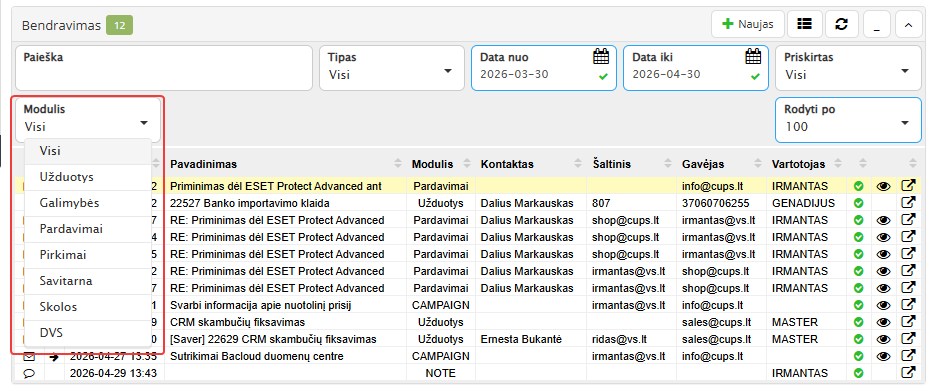Click green status icon of Svarbi informacija row
Viewport: 934px width, 391px height.
click(858, 305)
